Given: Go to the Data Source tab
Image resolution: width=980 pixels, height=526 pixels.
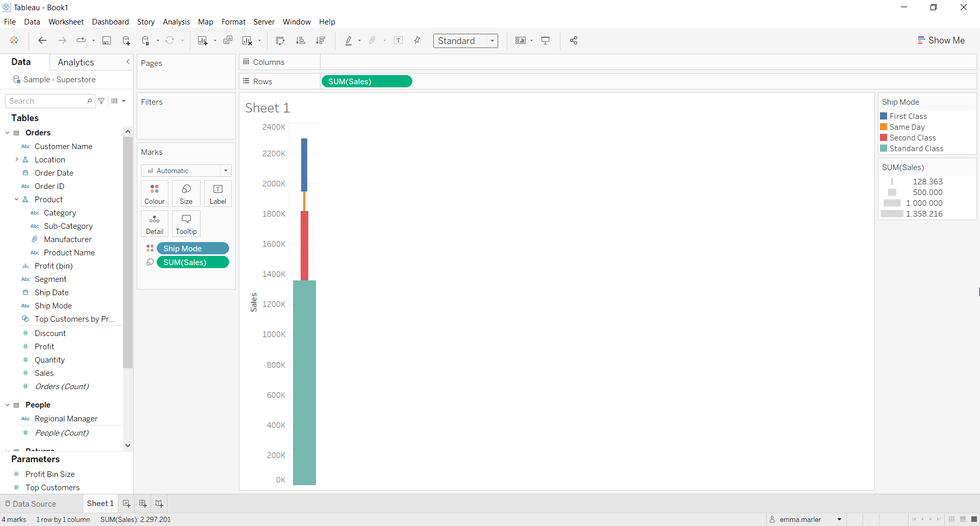Looking at the screenshot, I should (x=34, y=504).
